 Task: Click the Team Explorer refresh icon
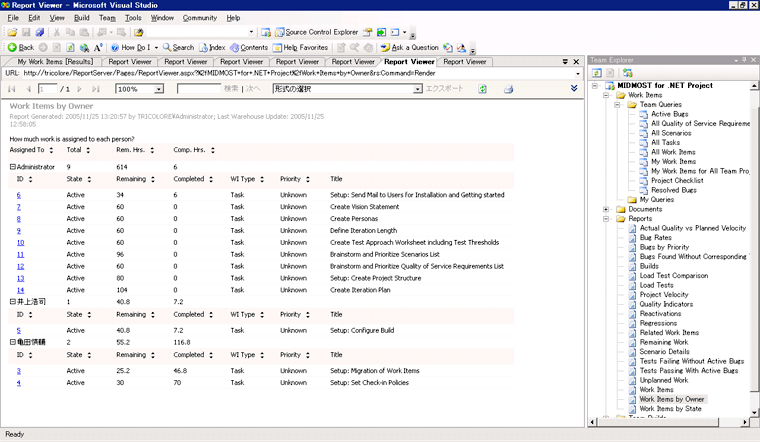(x=597, y=73)
